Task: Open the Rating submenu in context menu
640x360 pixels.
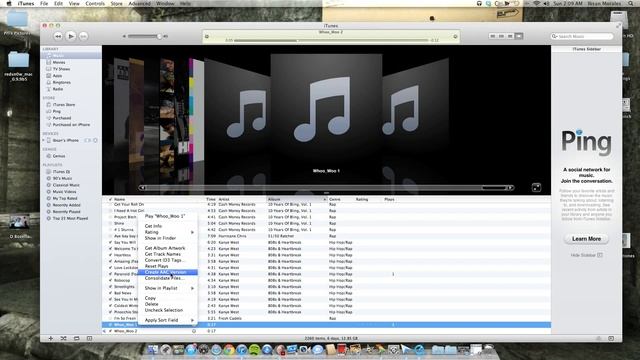Action: coord(168,232)
